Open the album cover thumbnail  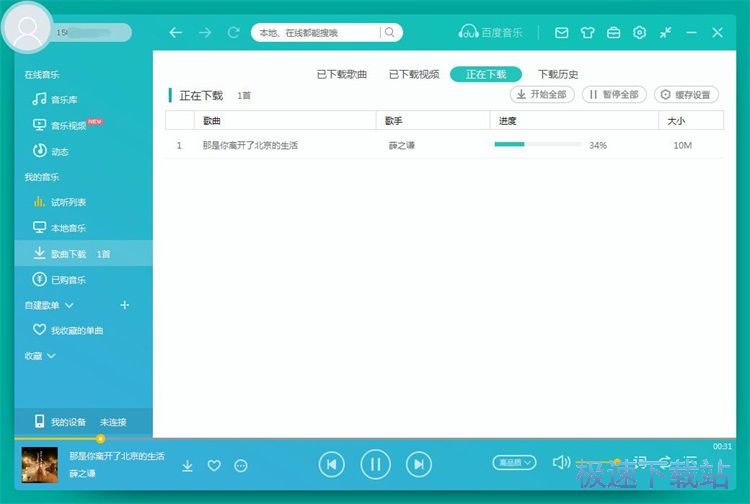point(40,465)
